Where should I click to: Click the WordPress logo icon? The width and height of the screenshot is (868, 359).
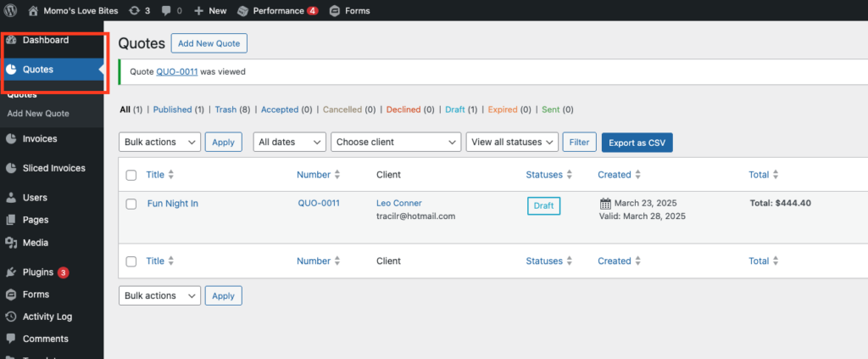11,11
